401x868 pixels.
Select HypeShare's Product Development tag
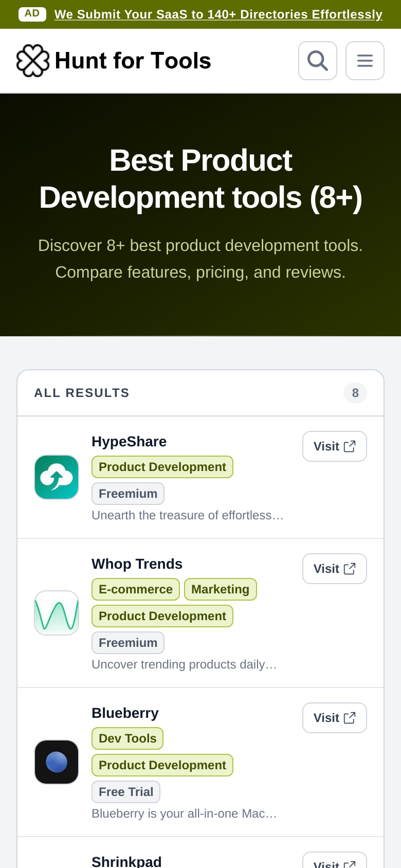point(162,467)
